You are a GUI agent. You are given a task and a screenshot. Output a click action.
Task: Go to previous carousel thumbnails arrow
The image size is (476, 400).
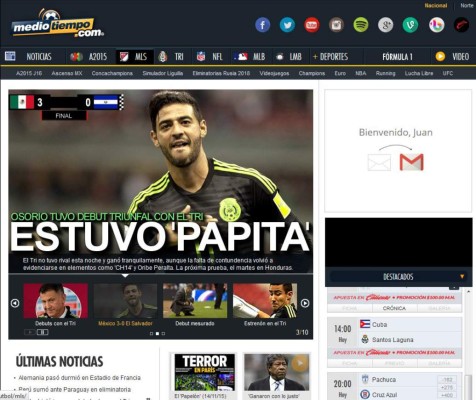click(x=15, y=303)
